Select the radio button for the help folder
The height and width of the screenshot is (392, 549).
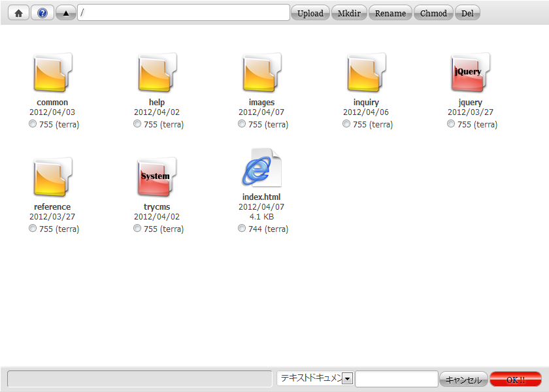tap(137, 124)
